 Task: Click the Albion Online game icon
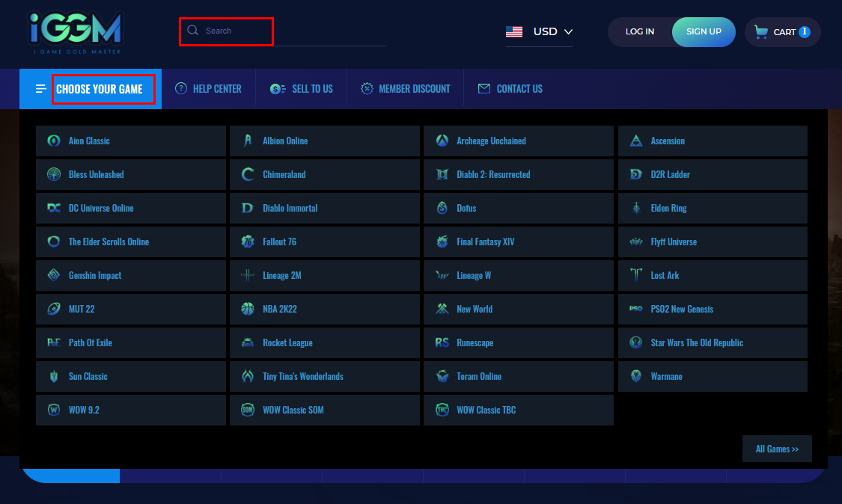coord(248,141)
